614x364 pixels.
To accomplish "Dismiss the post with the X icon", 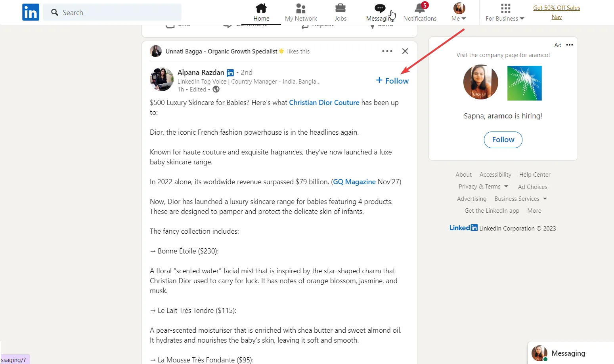I will tap(405, 51).
